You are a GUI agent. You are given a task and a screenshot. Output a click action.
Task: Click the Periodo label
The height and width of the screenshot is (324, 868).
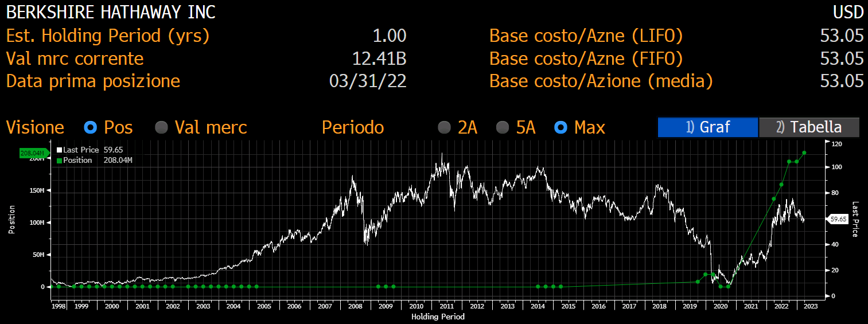point(353,127)
